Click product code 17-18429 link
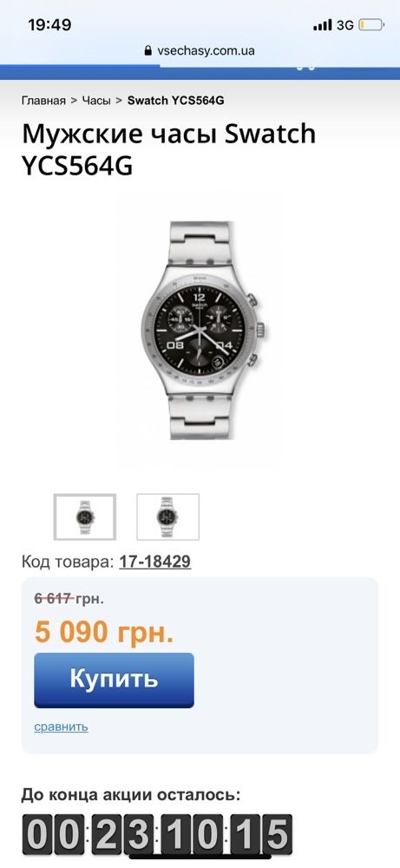 pos(155,562)
